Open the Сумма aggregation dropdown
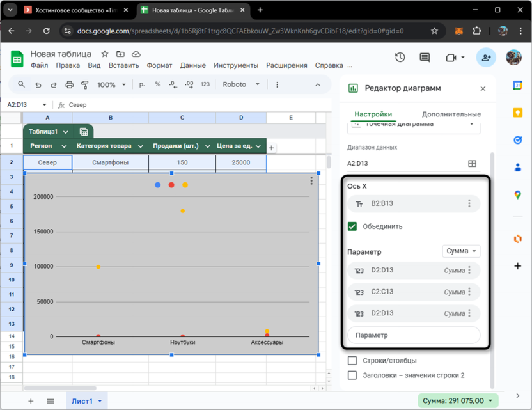 click(x=461, y=251)
